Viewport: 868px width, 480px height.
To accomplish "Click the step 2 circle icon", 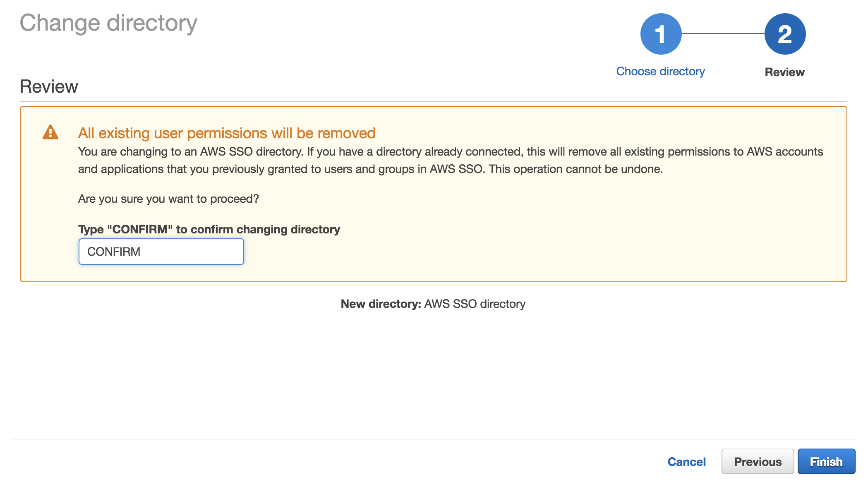I will 785,34.
